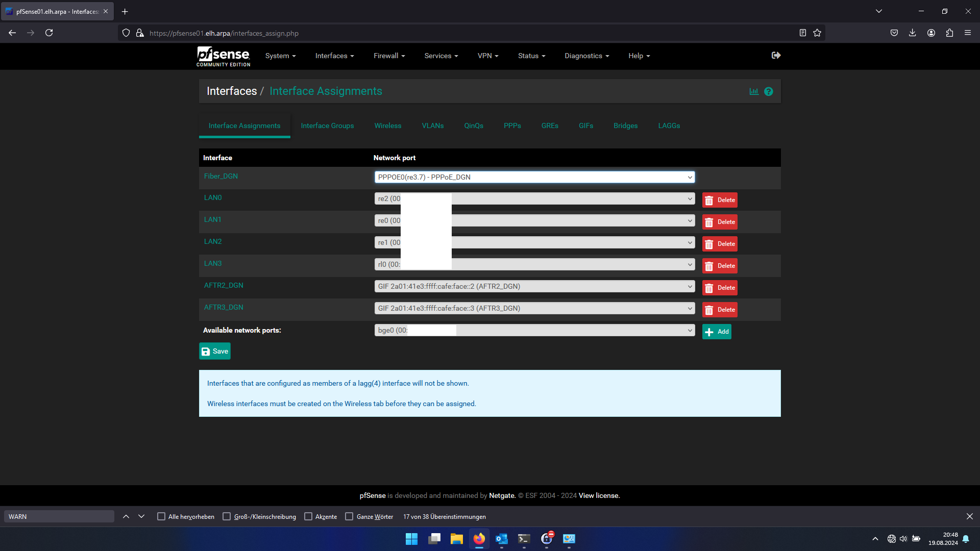Open Outlook from the taskbar

point(502,539)
